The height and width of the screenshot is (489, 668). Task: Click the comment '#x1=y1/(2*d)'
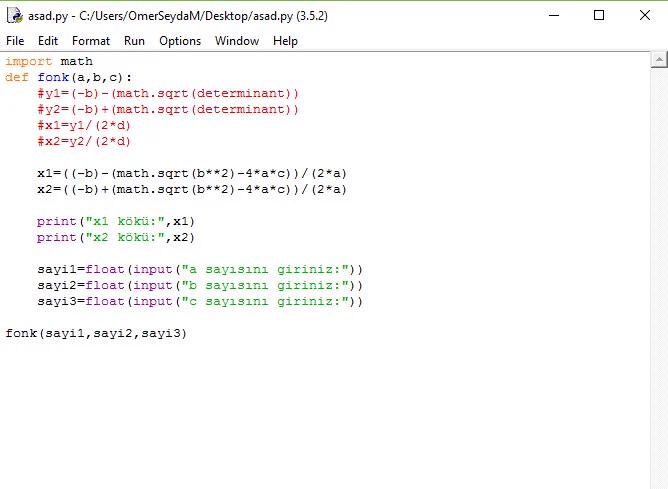(84, 125)
